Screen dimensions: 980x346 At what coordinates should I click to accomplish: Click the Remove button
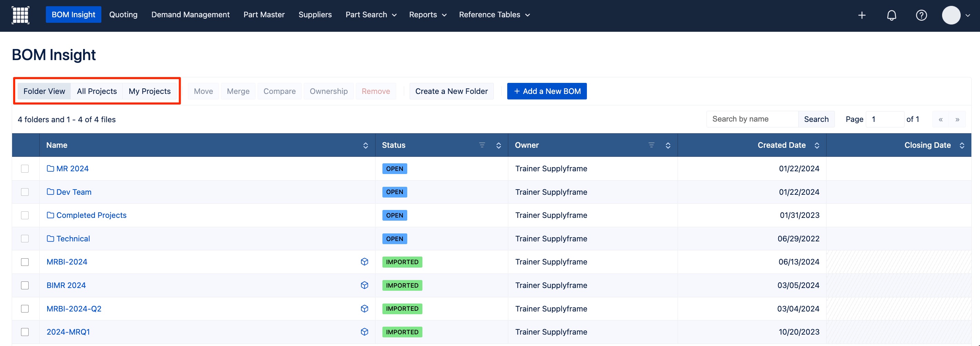[x=376, y=91]
